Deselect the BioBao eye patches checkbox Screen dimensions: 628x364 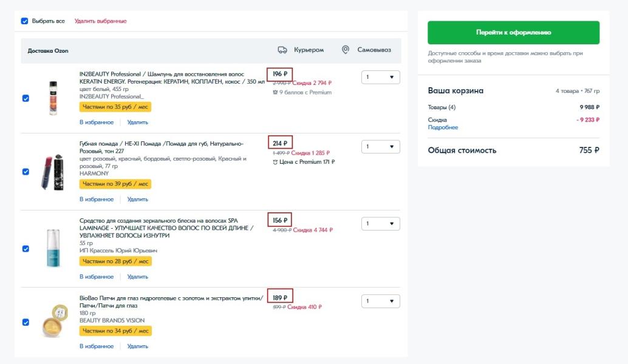(26, 322)
